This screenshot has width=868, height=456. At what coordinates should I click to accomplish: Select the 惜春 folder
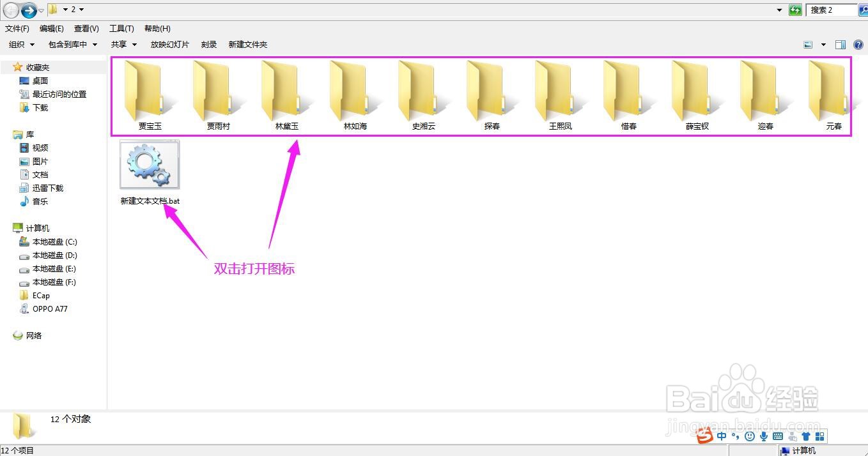click(x=629, y=95)
